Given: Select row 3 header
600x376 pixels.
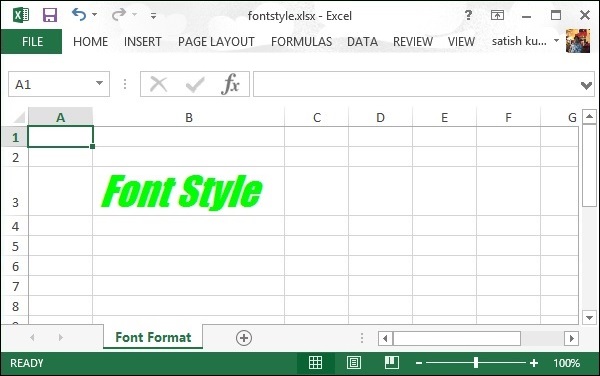Looking at the screenshot, I should tap(15, 191).
